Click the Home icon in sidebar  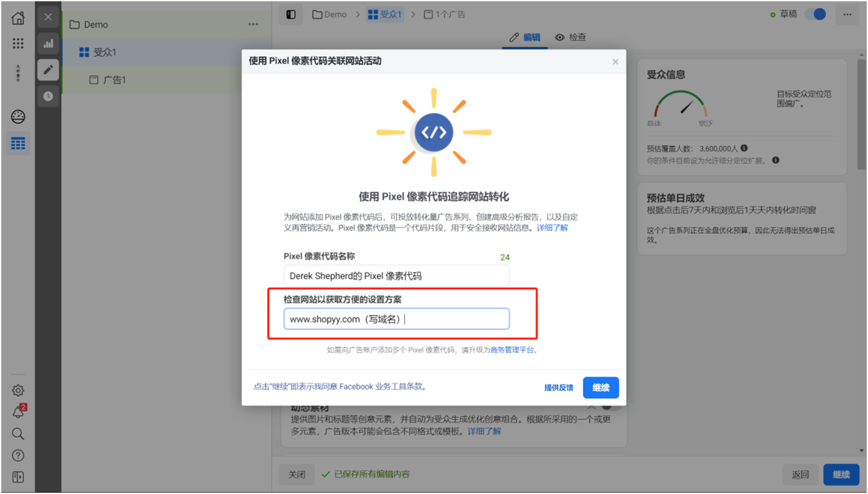click(17, 17)
